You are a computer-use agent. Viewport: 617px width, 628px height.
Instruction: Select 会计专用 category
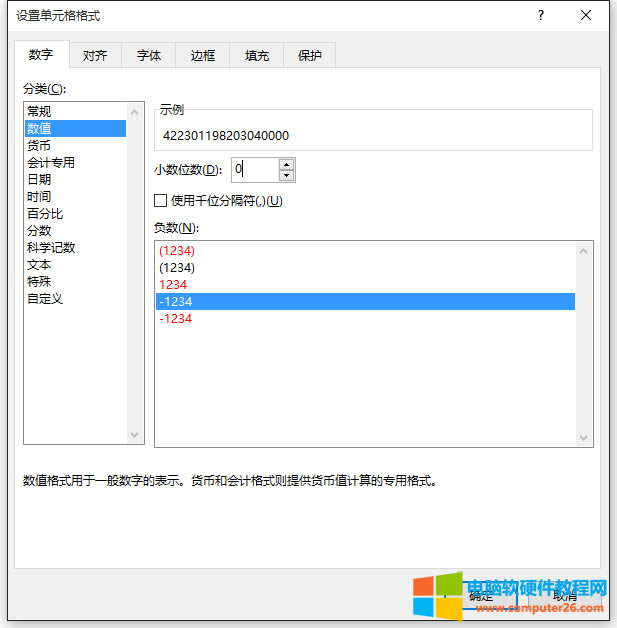pos(51,162)
